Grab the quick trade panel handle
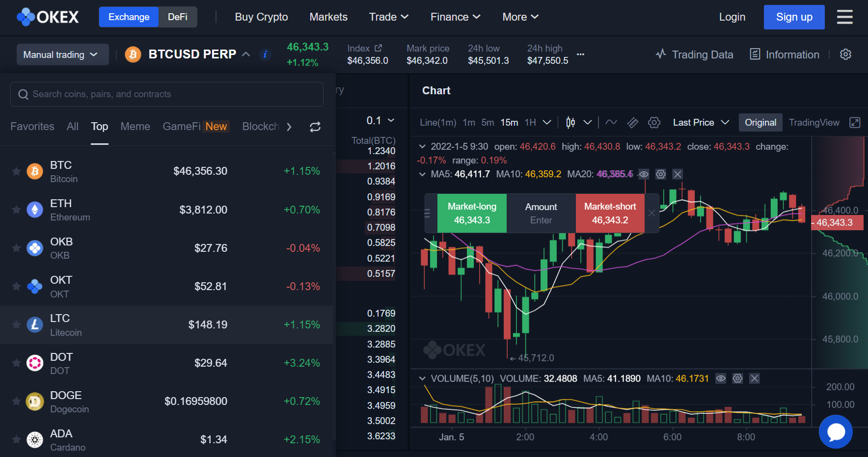The height and width of the screenshot is (457, 868). (x=427, y=213)
